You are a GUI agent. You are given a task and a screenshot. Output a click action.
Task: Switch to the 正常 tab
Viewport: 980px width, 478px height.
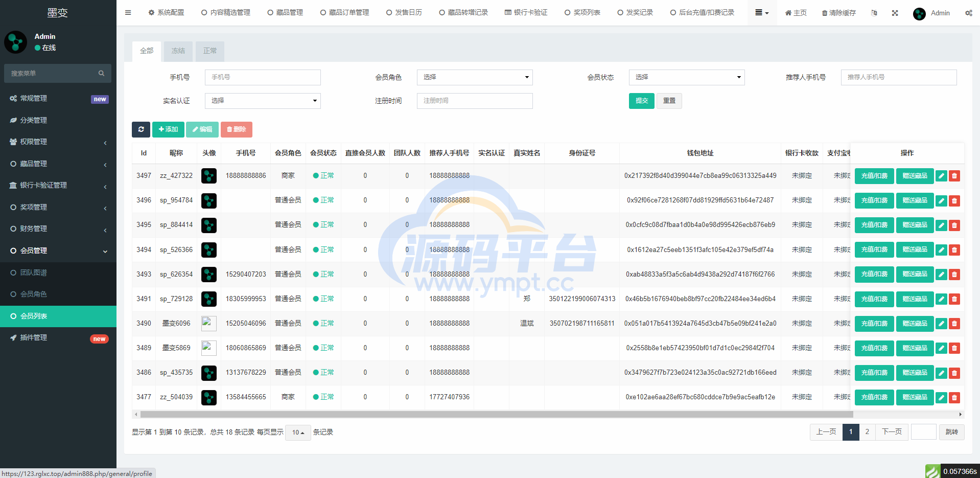pyautogui.click(x=210, y=51)
